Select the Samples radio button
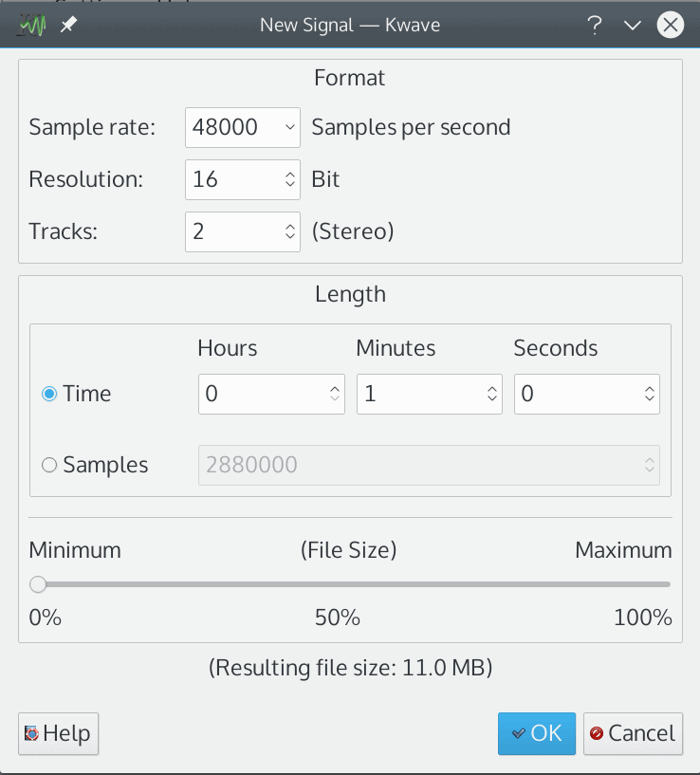Viewport: 700px width, 775px height. 49,465
